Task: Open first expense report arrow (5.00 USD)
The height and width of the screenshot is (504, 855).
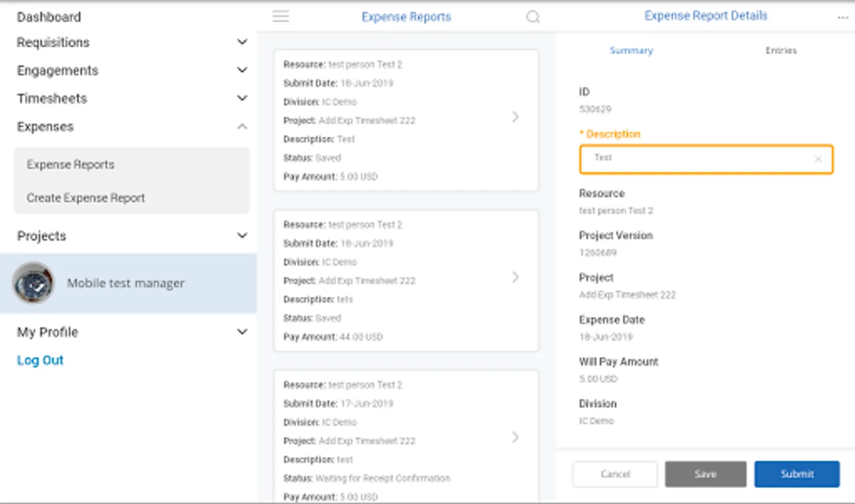Action: pos(515,117)
